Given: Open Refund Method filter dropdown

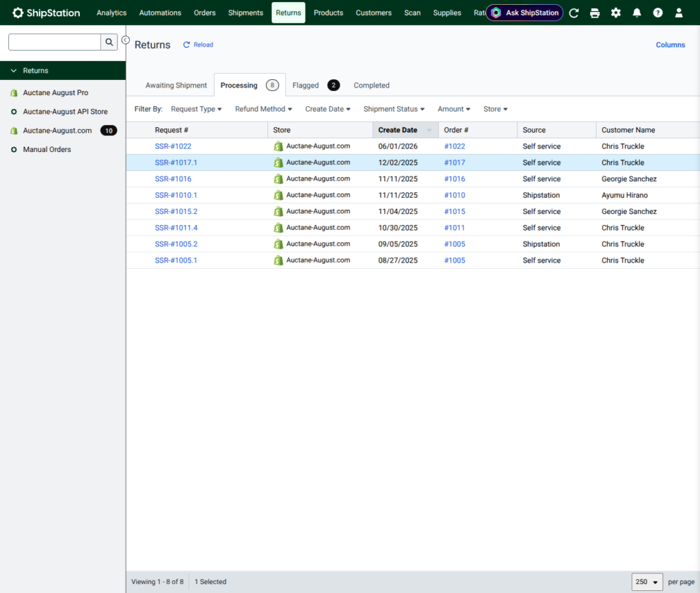Looking at the screenshot, I should (263, 109).
